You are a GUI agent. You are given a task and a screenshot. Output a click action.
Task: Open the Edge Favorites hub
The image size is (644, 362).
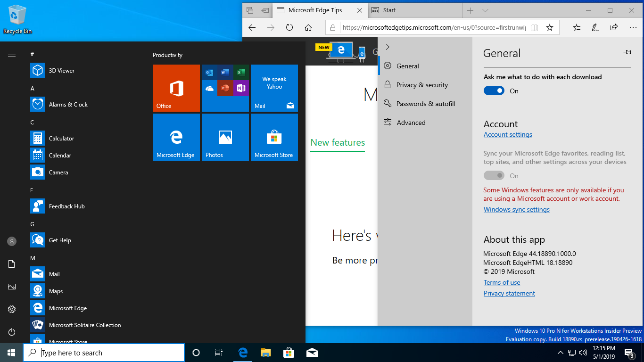click(x=577, y=28)
